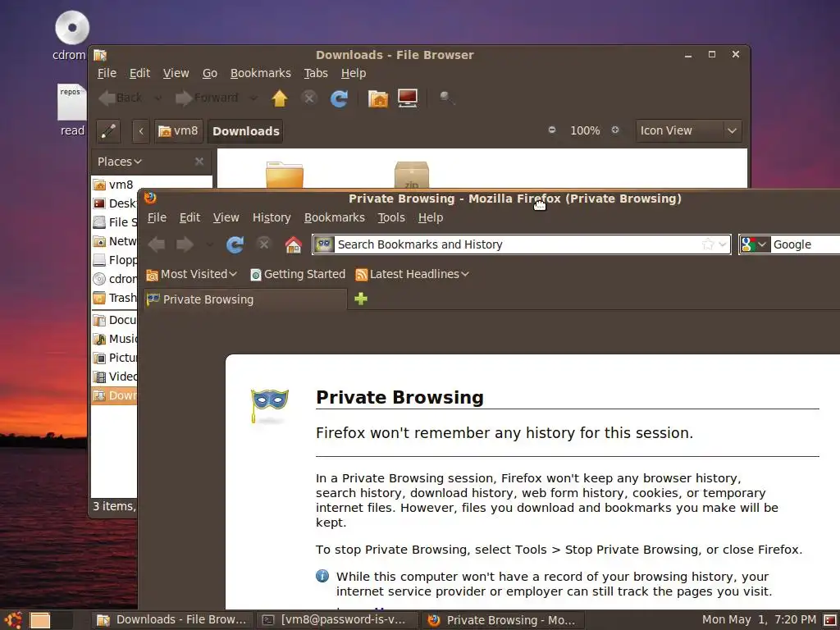Click the Firefox Home button
This screenshot has height=630, width=840.
point(293,244)
